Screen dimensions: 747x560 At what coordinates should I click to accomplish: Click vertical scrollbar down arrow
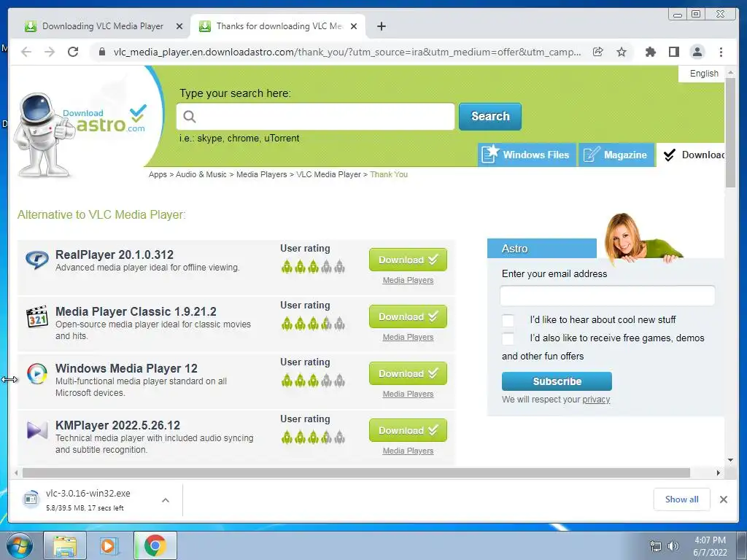tap(730, 460)
